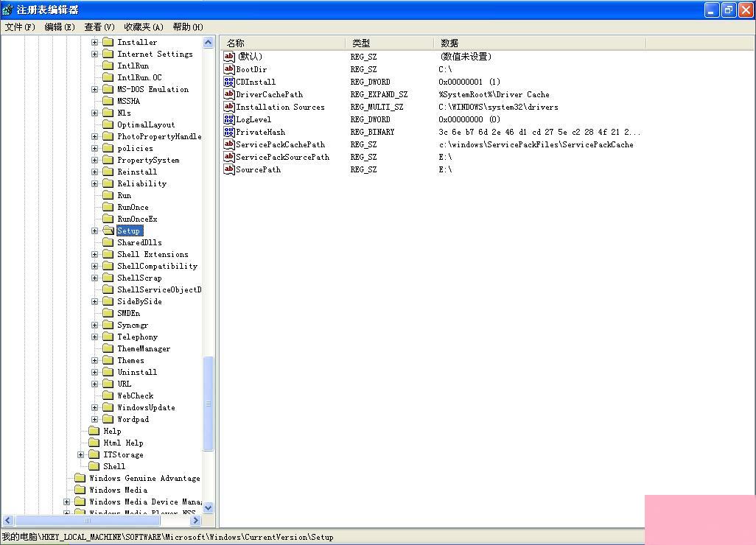Image resolution: width=756 pixels, height=545 pixels.
Task: Click the Installer folder icon
Action: coord(108,42)
